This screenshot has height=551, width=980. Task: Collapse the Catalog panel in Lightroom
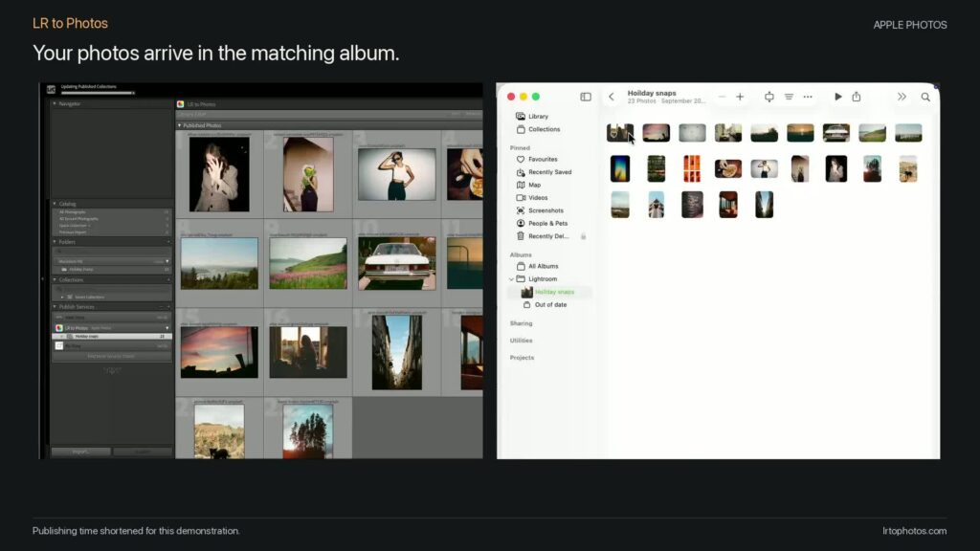coord(55,204)
